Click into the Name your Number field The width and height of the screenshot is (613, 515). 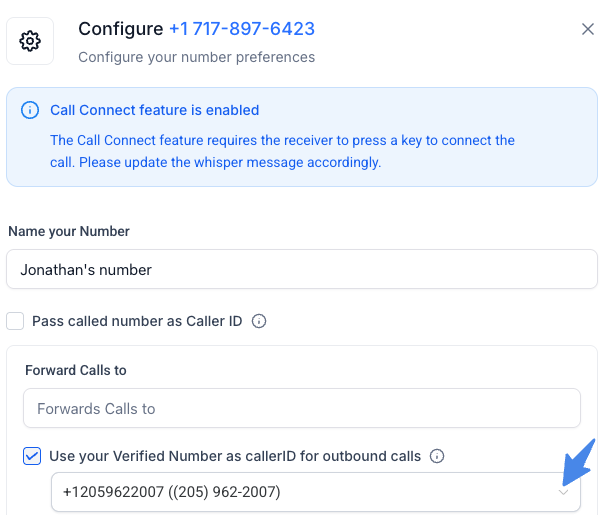point(300,269)
